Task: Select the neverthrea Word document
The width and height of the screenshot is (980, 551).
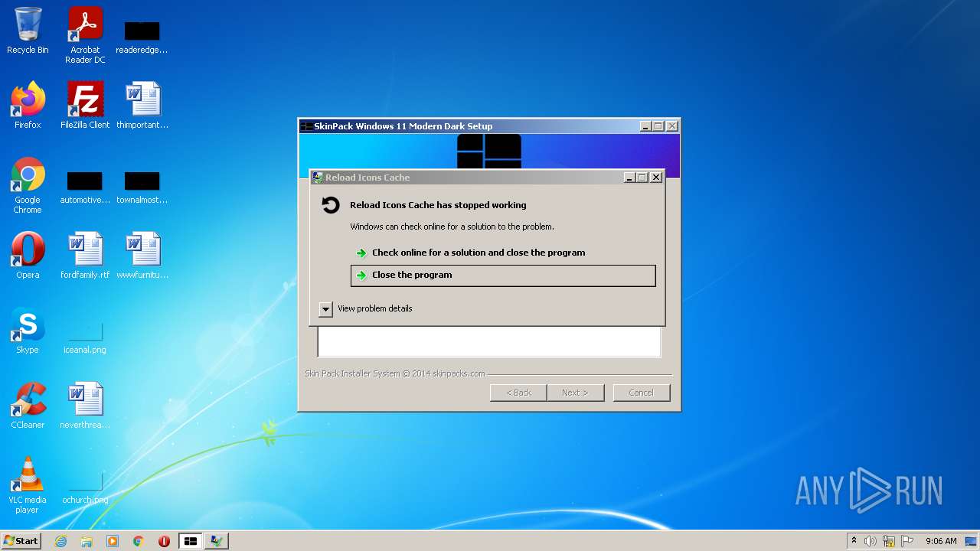Action: click(x=85, y=406)
